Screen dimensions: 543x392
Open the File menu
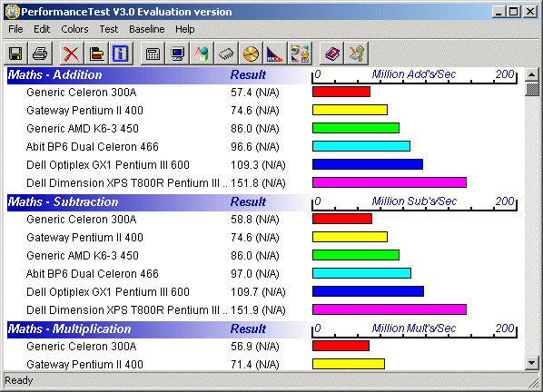point(15,29)
